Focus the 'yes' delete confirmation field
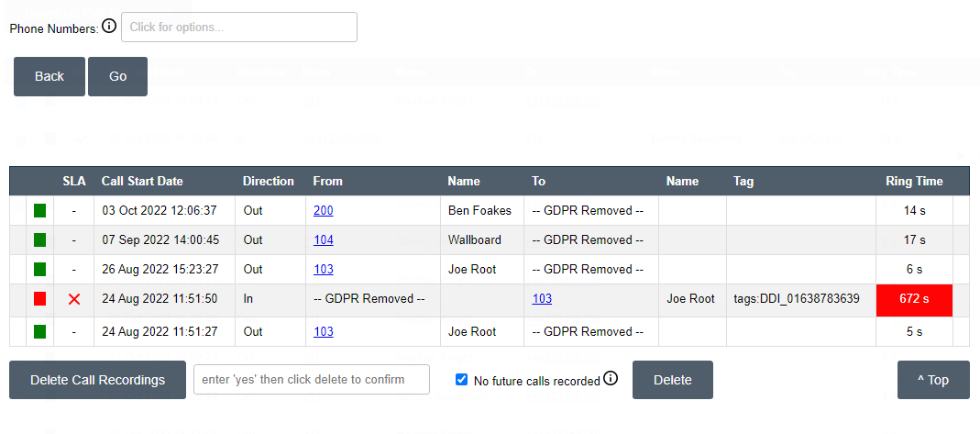Screen dimensions: 980x434 coord(311,380)
